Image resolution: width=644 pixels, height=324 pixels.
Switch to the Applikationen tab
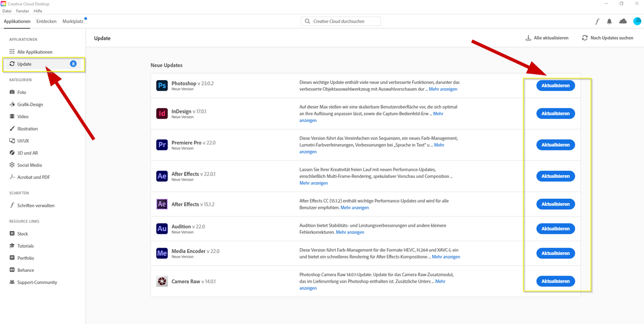[x=18, y=21]
